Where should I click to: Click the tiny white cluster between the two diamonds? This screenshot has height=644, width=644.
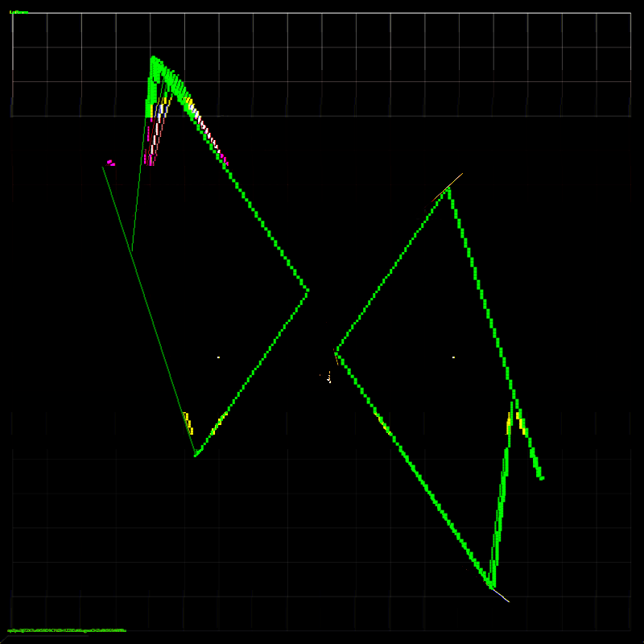coord(328,377)
